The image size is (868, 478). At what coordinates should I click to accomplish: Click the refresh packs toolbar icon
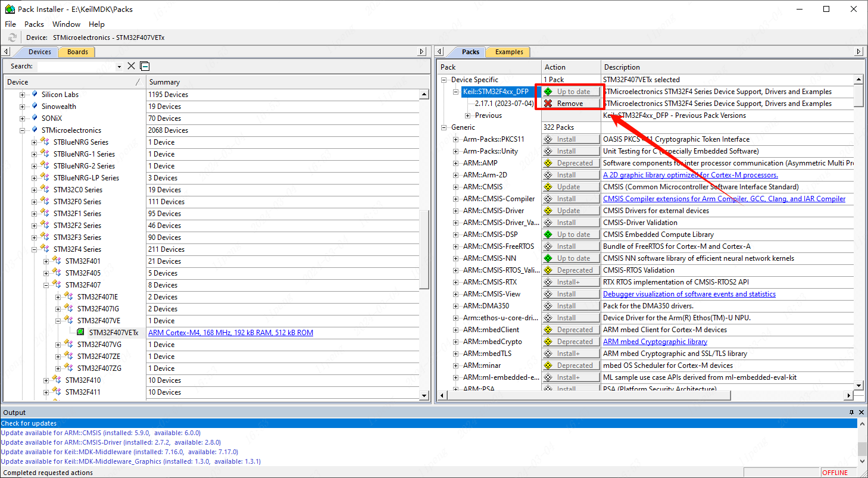click(x=13, y=38)
